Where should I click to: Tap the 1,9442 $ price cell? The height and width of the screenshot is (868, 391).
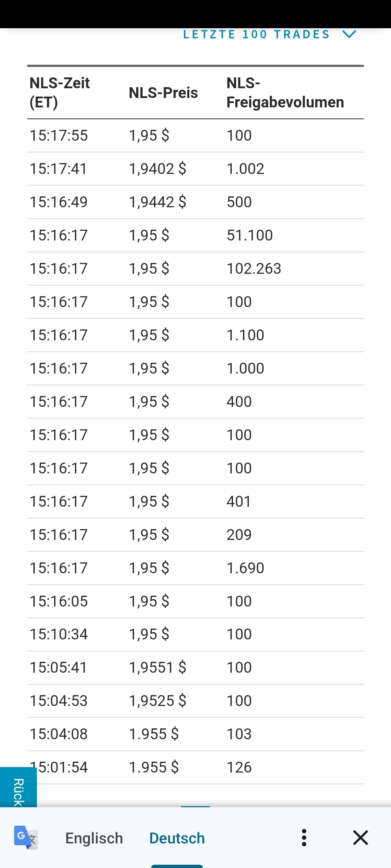pyautogui.click(x=157, y=202)
